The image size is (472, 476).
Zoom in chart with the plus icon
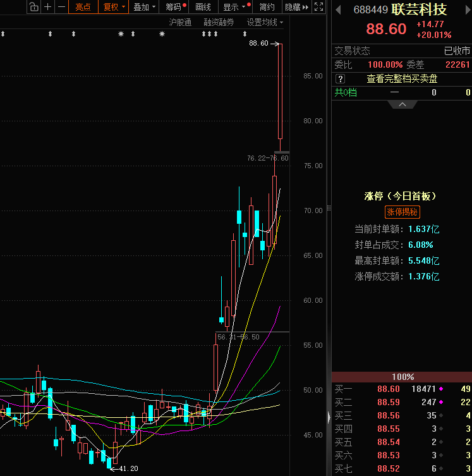click(47, 7)
